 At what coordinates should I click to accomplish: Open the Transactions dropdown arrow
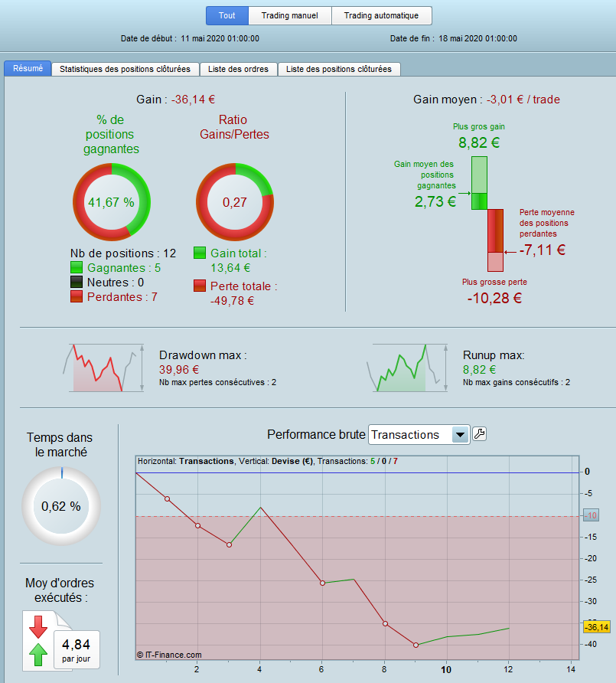(x=460, y=435)
